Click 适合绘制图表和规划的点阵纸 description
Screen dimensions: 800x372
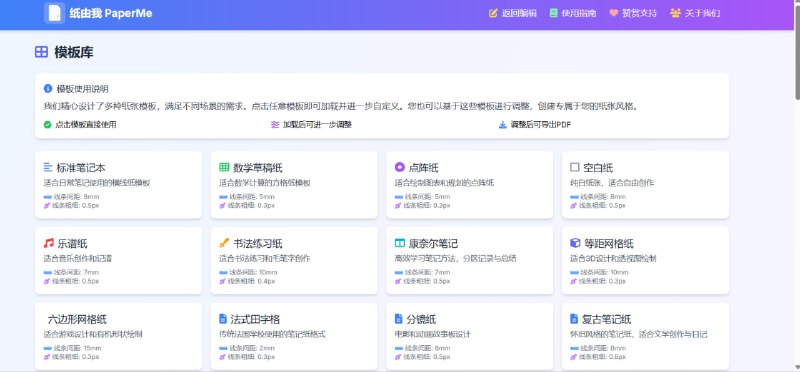click(x=444, y=183)
